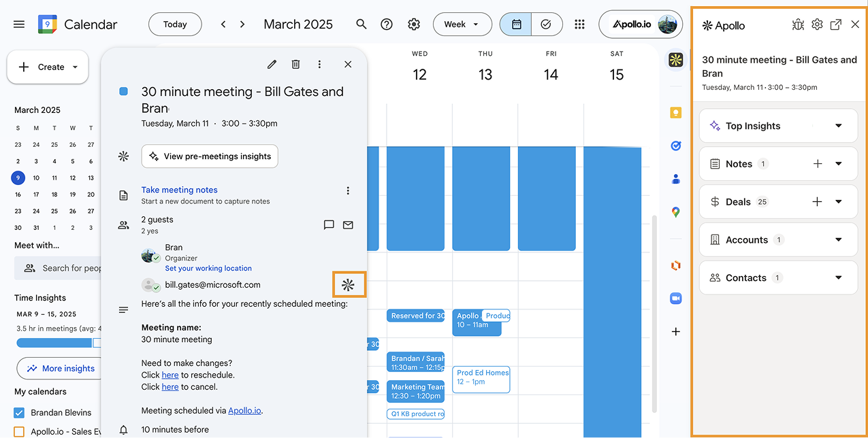Get more add-ons plus icon
The height and width of the screenshot is (438, 868).
pos(675,332)
